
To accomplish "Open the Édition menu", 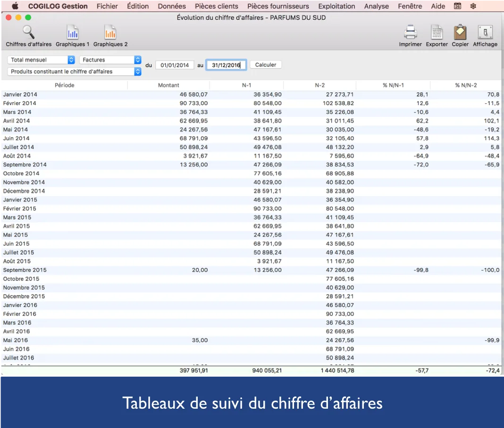I will 138,6.
